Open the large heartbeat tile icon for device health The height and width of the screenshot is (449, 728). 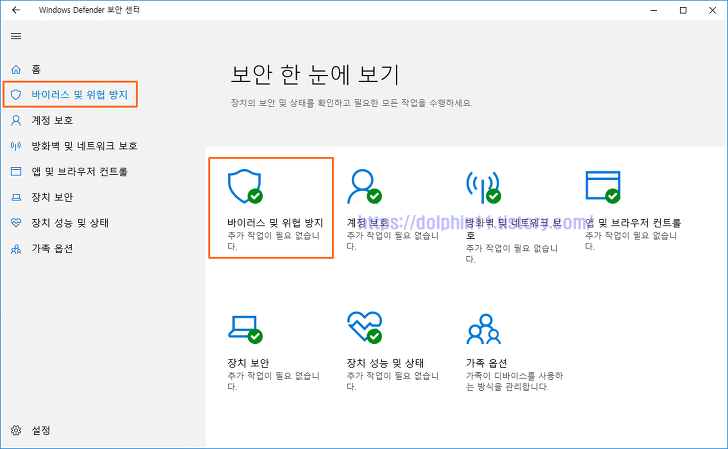coord(364,327)
